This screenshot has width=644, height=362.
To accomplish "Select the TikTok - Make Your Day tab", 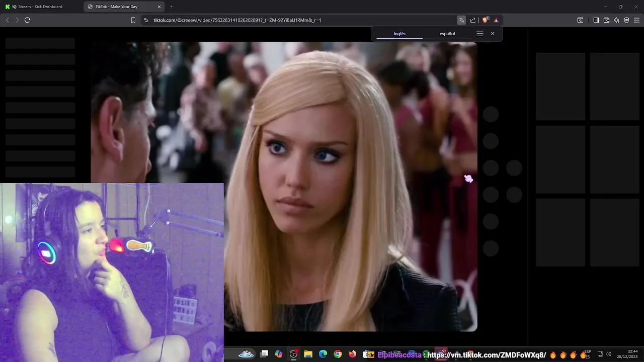I will click(x=120, y=7).
